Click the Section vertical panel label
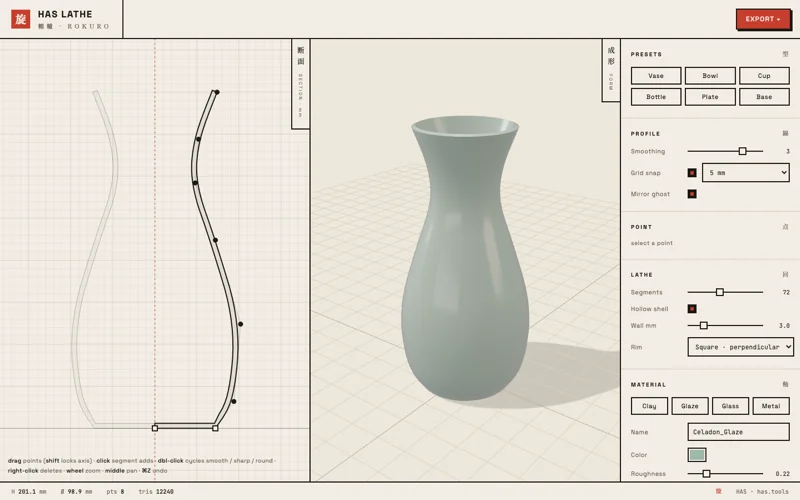 point(301,84)
